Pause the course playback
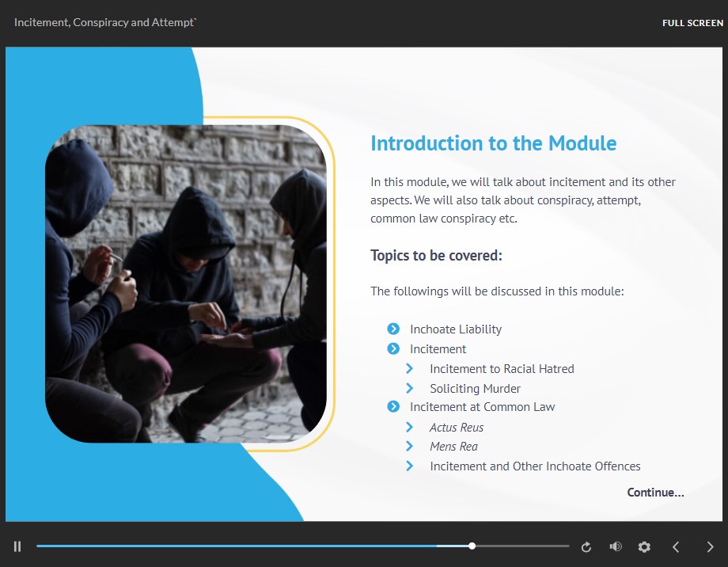Viewport: 728px width, 567px height. pyautogui.click(x=17, y=546)
